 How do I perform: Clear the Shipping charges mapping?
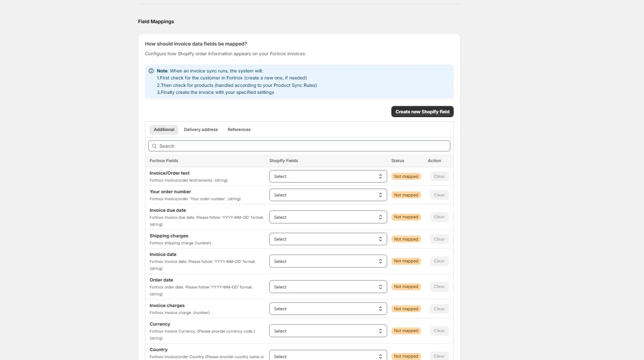coord(439,239)
